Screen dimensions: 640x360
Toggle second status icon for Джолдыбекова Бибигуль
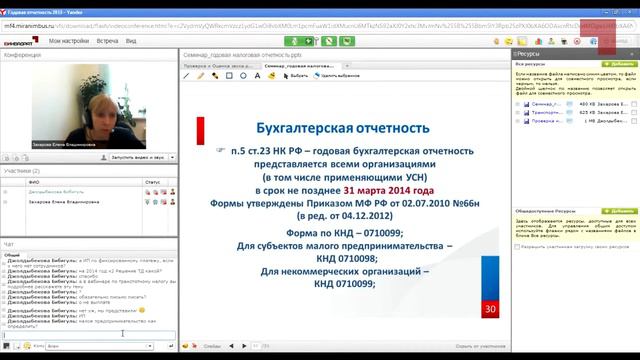click(156, 192)
